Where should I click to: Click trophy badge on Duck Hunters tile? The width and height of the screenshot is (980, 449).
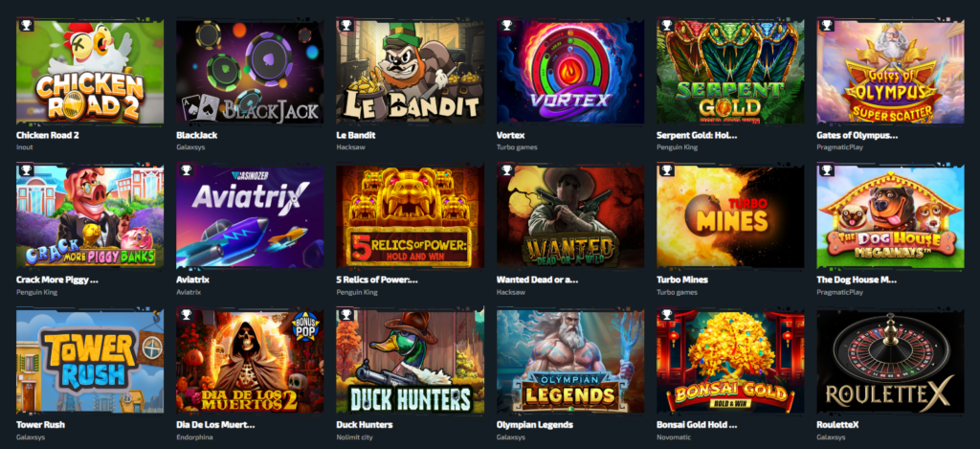[x=346, y=315]
